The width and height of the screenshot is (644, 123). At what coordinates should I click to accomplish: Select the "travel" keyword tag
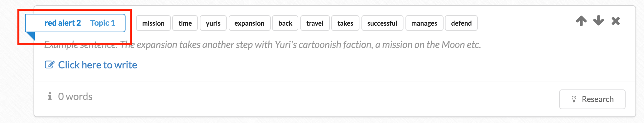[x=315, y=23]
